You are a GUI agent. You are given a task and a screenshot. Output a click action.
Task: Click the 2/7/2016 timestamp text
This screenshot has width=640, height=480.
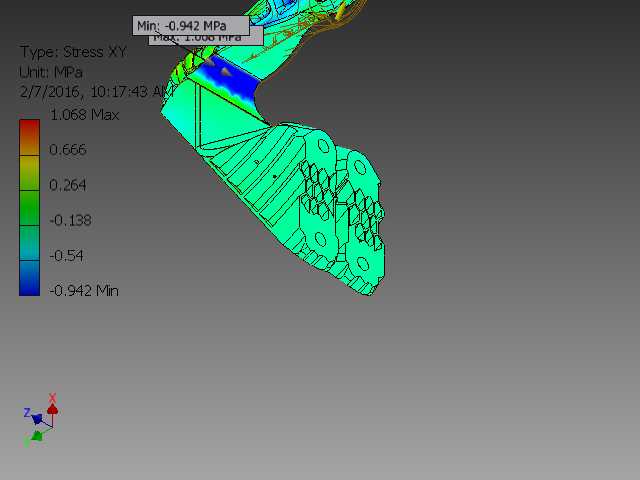96,91
